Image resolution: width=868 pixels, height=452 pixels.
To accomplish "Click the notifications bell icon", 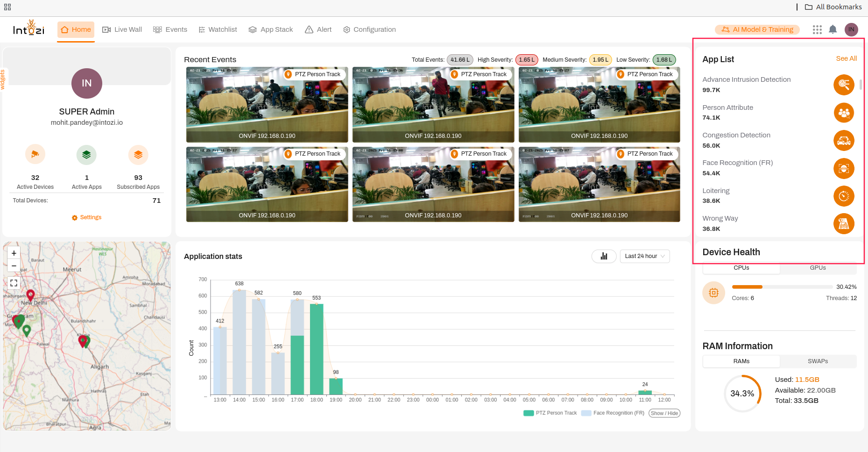I will 833,29.
